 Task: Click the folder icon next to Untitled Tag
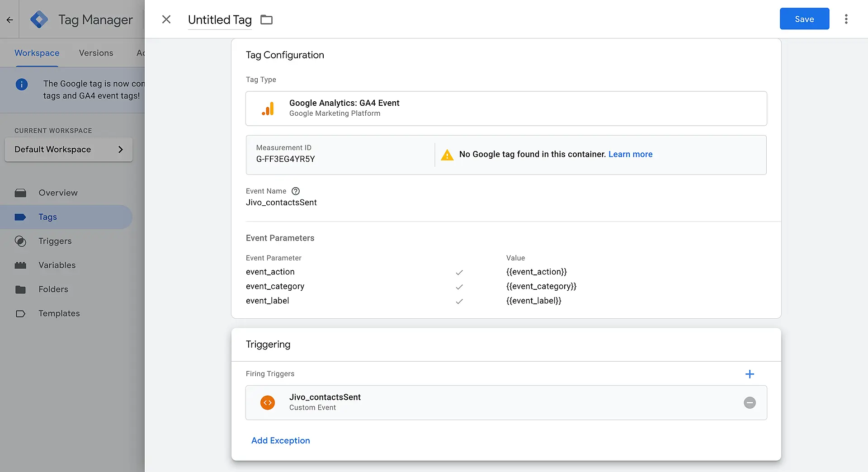click(x=266, y=20)
